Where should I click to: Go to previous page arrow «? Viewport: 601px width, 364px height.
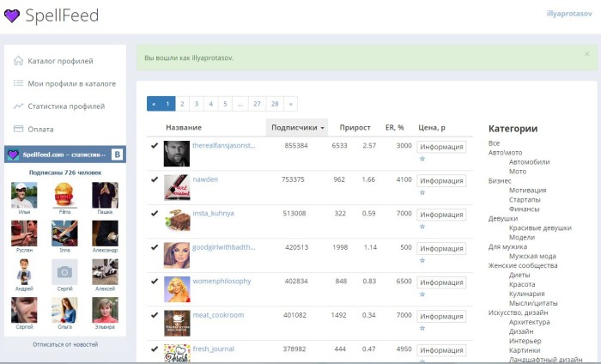(x=154, y=104)
